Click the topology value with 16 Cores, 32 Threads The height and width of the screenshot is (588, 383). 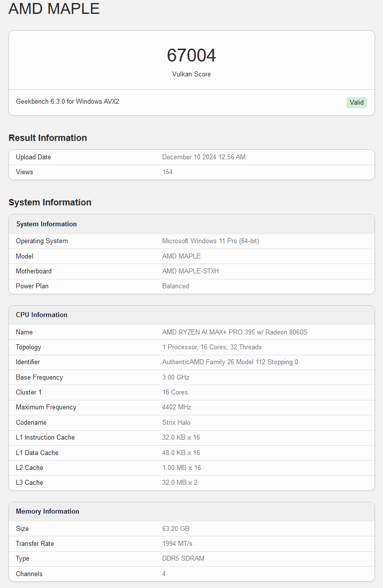pyautogui.click(x=212, y=347)
